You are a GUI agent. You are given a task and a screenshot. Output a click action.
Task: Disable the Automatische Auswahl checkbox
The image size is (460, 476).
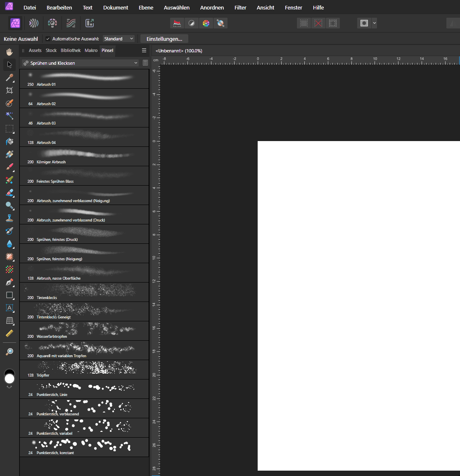click(x=48, y=39)
